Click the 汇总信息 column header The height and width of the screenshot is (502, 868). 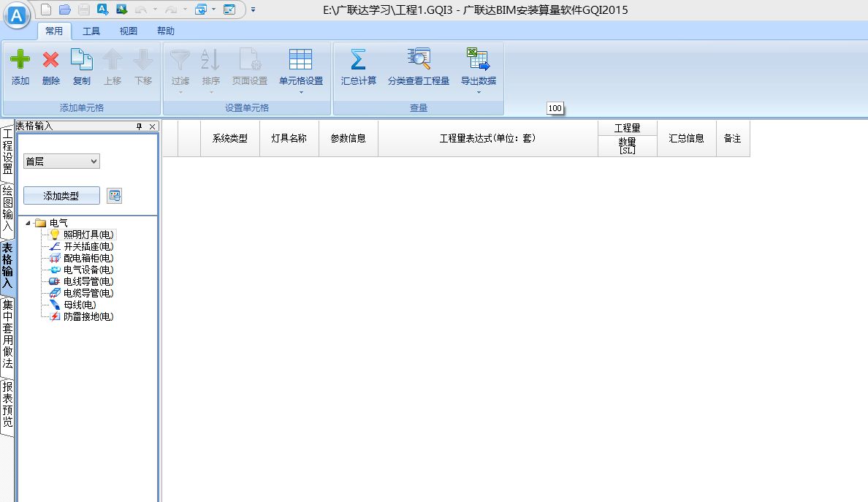coord(686,138)
